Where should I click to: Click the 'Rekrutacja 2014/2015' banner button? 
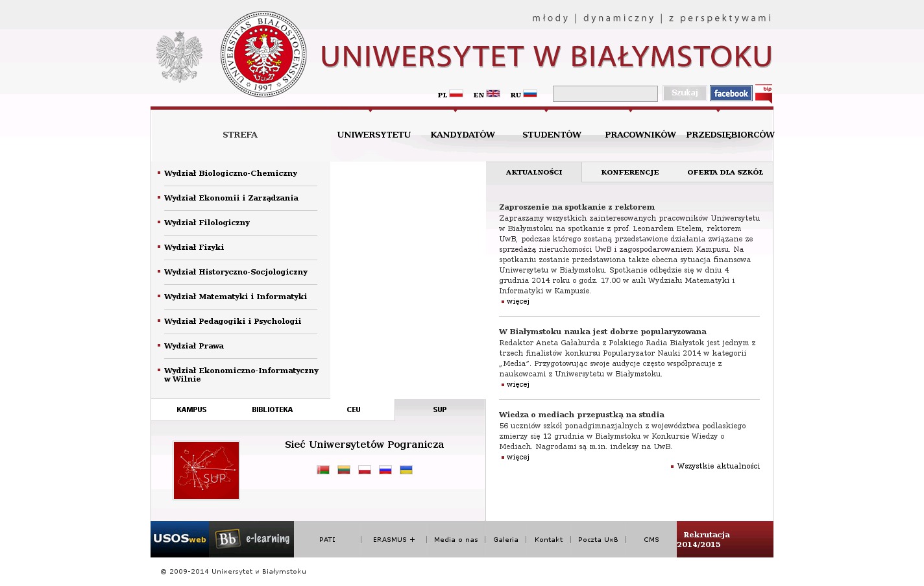[x=725, y=539]
